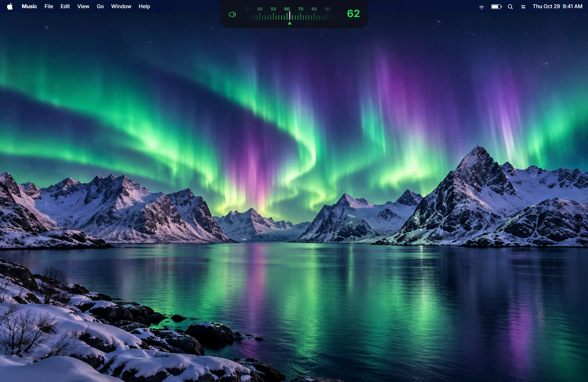Click the date and time Thu Oct 29

(x=557, y=6)
